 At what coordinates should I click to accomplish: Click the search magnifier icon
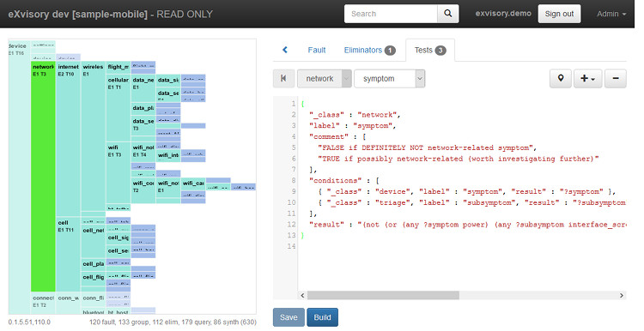(448, 14)
